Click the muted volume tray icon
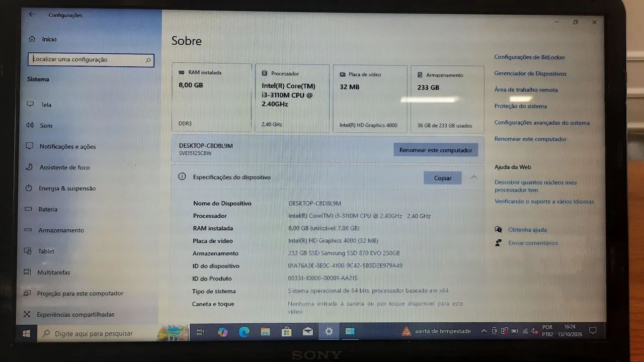This screenshot has width=644, height=362. click(x=535, y=331)
